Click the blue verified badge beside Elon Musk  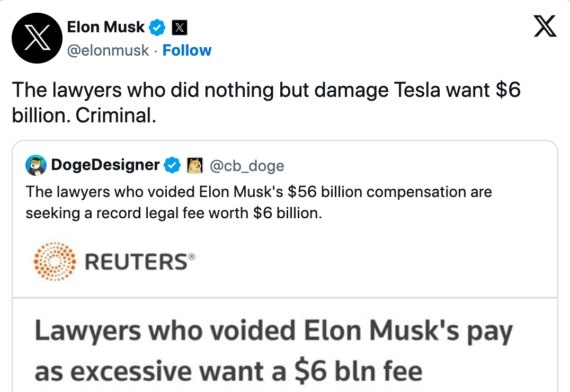158,27
